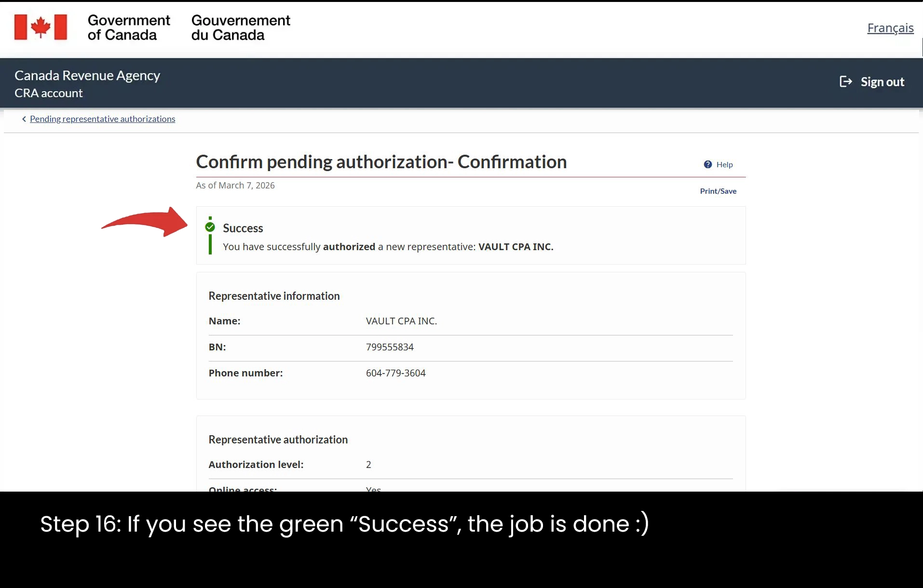Click the back chevron beside Pending representative authorizations
This screenshot has height=588, width=923.
pos(24,119)
